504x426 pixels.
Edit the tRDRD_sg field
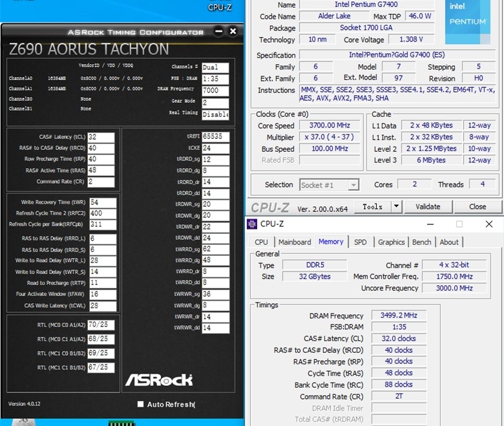216,160
